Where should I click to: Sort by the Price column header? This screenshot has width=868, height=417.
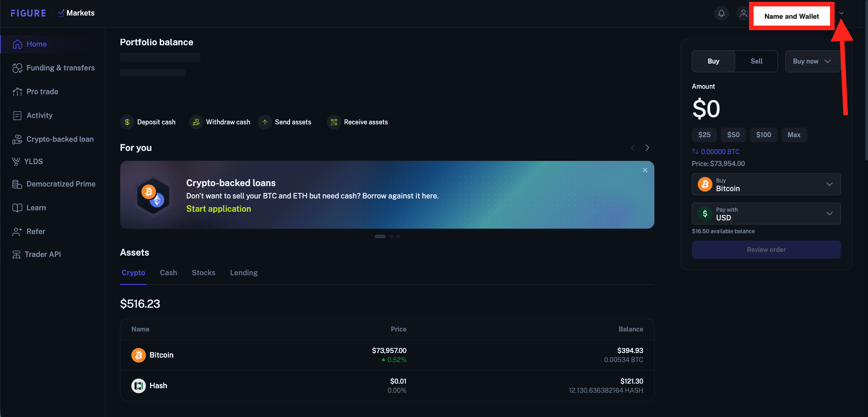click(x=399, y=329)
